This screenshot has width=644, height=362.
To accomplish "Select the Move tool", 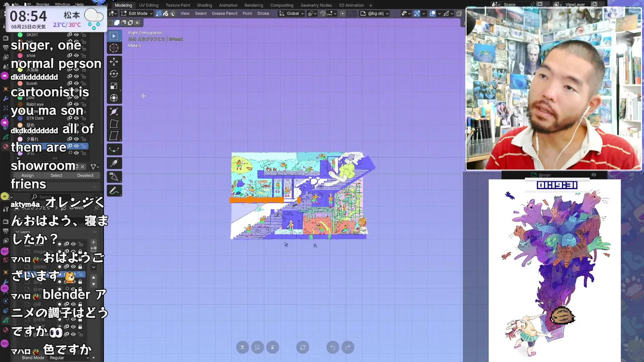I will pos(114,61).
